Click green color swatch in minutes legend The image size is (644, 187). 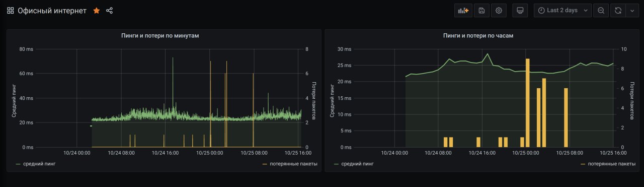click(19, 164)
